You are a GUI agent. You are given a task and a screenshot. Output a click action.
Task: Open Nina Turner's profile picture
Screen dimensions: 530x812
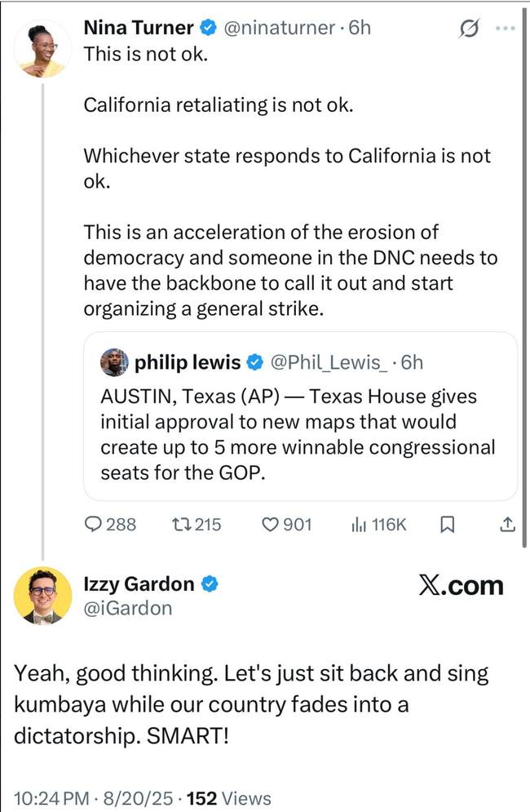[x=42, y=50]
